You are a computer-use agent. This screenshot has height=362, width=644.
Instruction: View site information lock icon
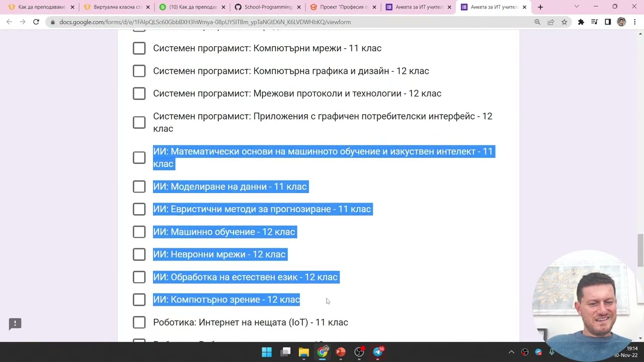(52, 22)
